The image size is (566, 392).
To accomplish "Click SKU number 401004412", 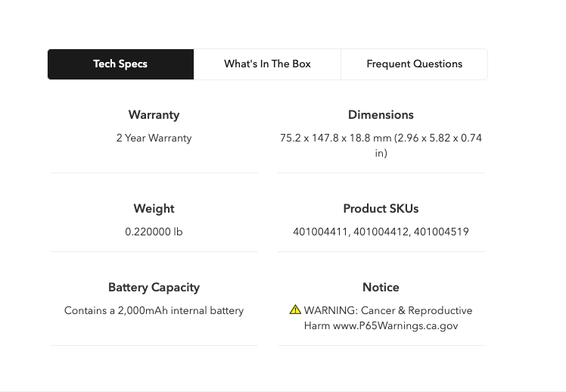I will click(381, 232).
